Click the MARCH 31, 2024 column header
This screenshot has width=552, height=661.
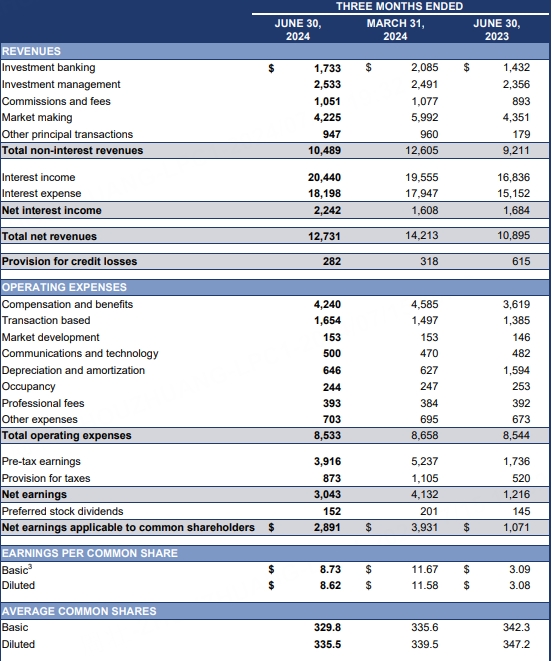[395, 30]
